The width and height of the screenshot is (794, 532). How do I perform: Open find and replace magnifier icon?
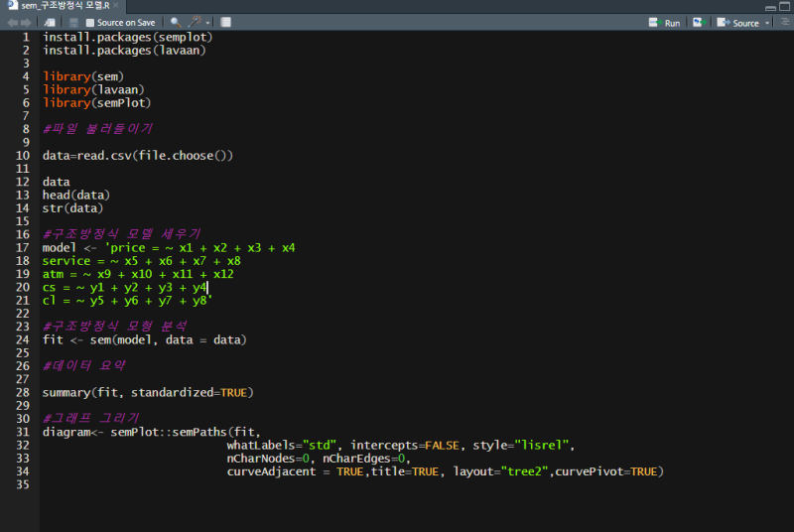coord(175,22)
